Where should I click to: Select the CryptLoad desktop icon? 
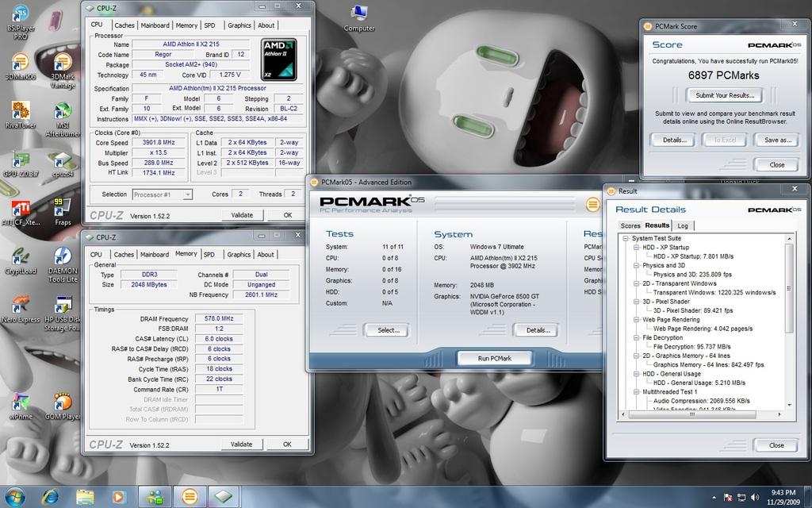click(20, 260)
